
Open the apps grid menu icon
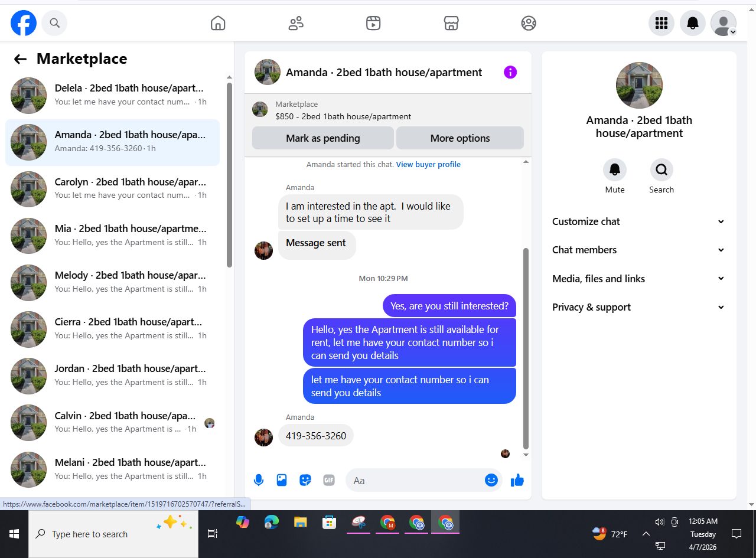click(661, 23)
